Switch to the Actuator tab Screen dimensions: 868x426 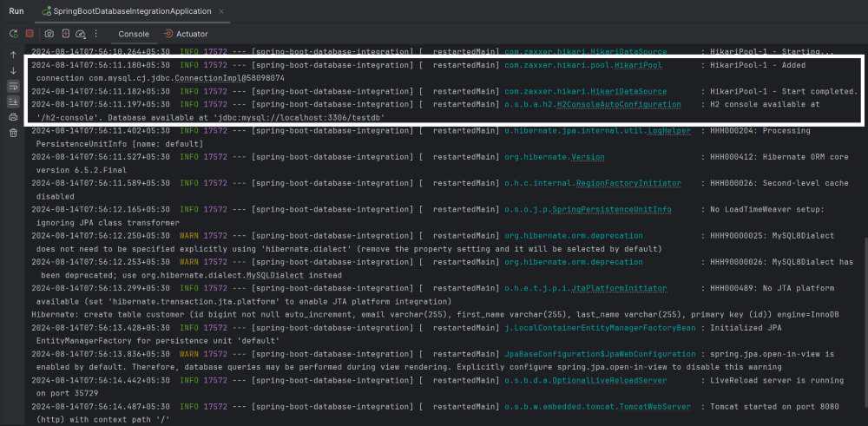tap(186, 34)
